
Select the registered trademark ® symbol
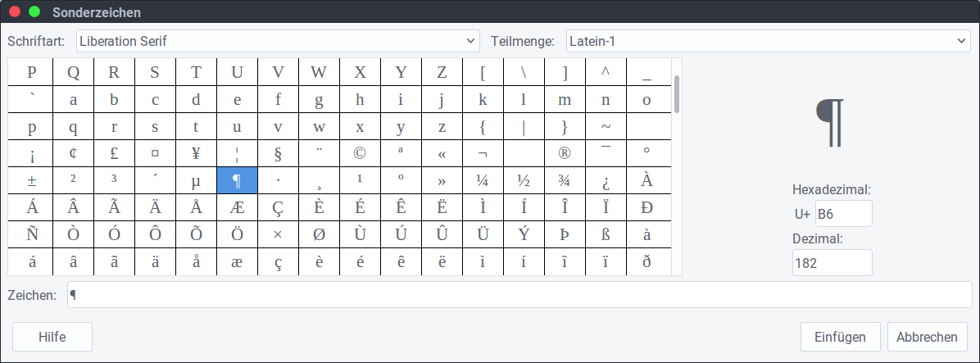tap(565, 153)
